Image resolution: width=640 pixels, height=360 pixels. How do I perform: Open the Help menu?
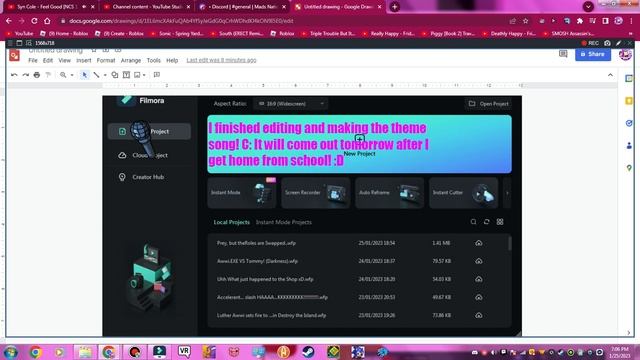pyautogui.click(x=172, y=60)
